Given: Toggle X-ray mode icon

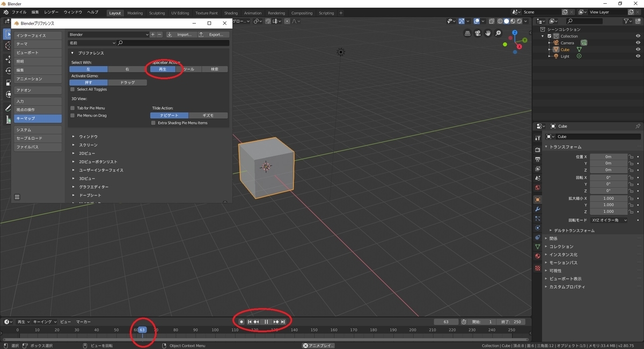Looking at the screenshot, I should [492, 21].
